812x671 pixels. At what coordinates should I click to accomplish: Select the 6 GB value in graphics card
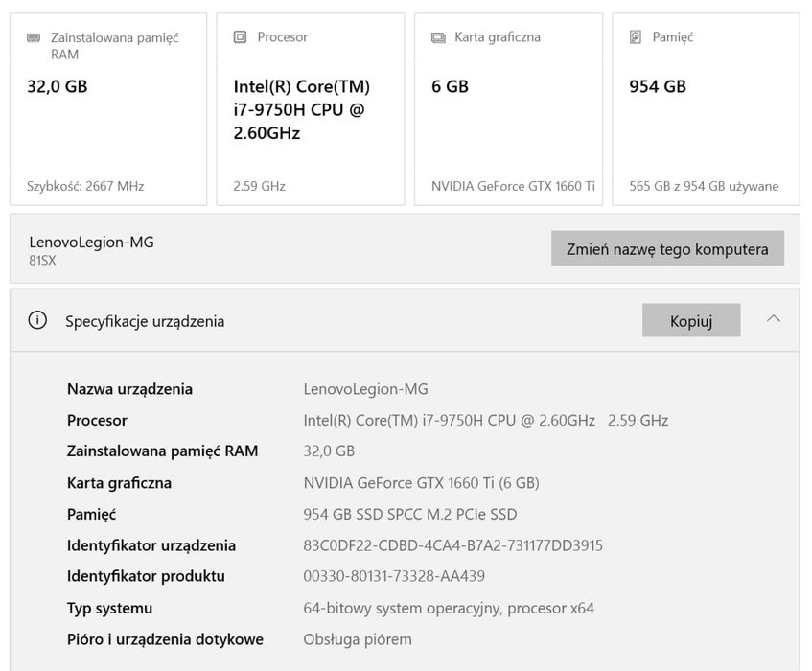(x=450, y=86)
